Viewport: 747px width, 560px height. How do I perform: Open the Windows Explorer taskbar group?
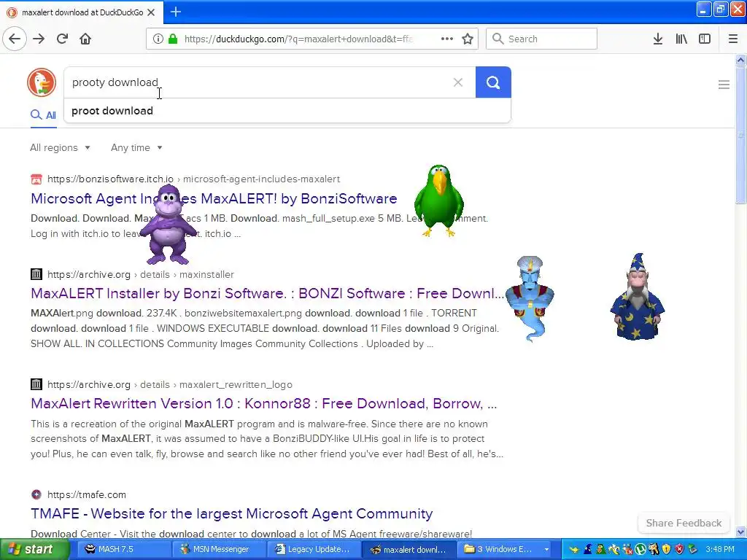tap(505, 549)
